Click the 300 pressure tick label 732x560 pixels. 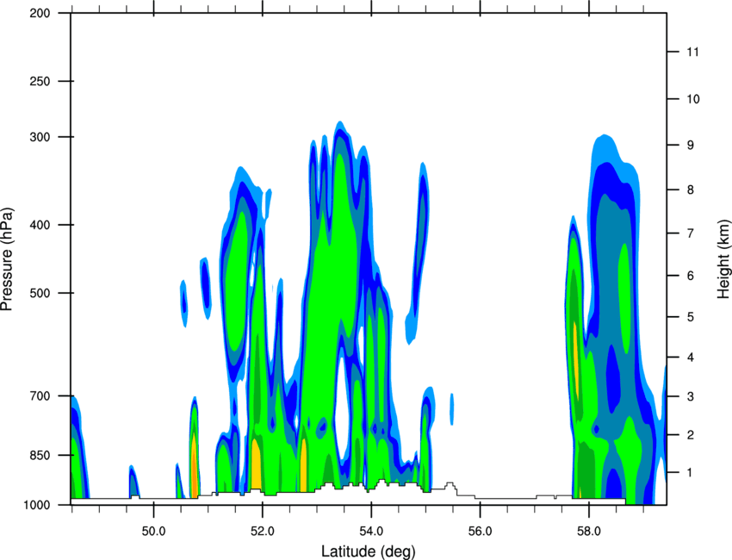tap(40, 137)
